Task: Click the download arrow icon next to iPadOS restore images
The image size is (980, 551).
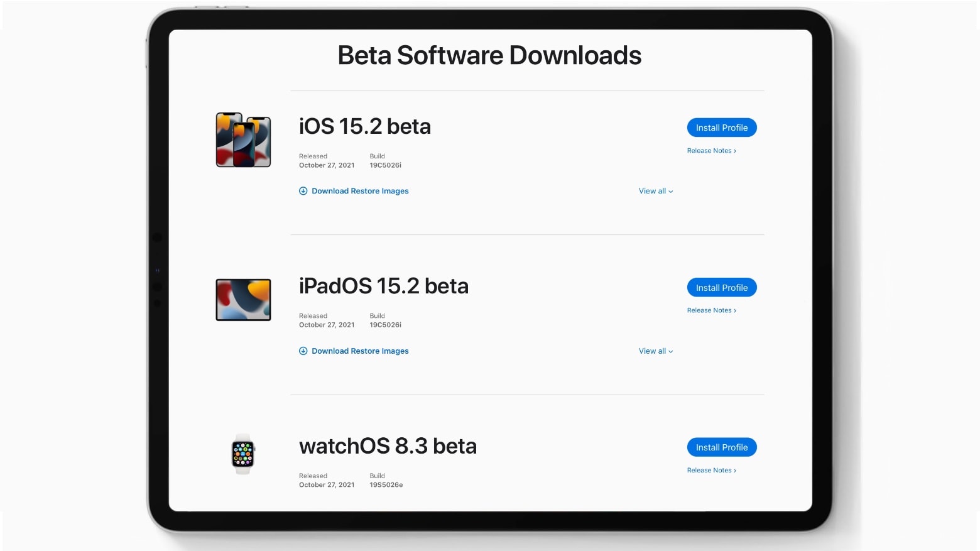Action: pyautogui.click(x=303, y=351)
